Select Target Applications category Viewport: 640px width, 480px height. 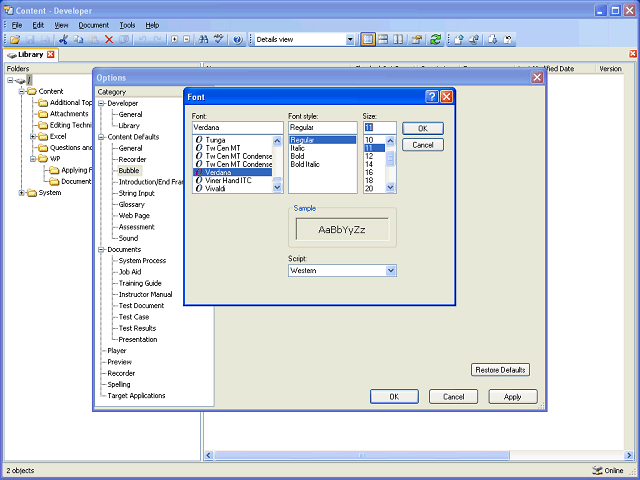[x=136, y=396]
